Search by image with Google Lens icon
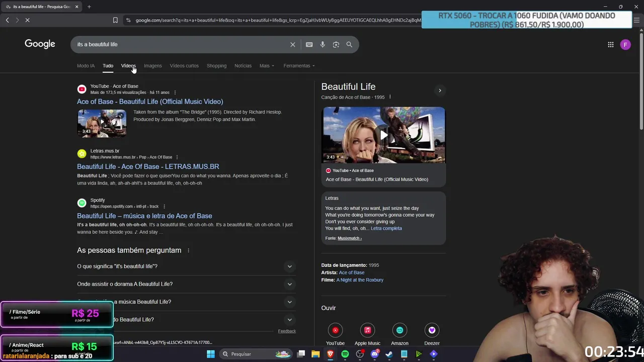 tap(336, 44)
